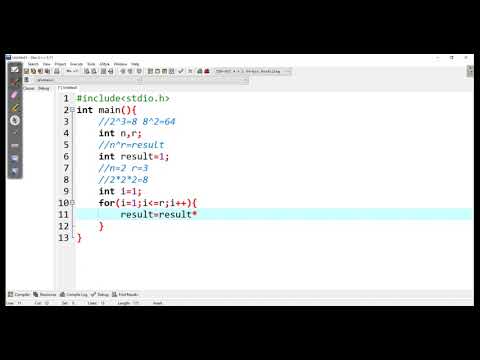This screenshot has height=360, width=480.
Task: Click the bottom cursor icon on annotation bar
Action: click(x=14, y=171)
